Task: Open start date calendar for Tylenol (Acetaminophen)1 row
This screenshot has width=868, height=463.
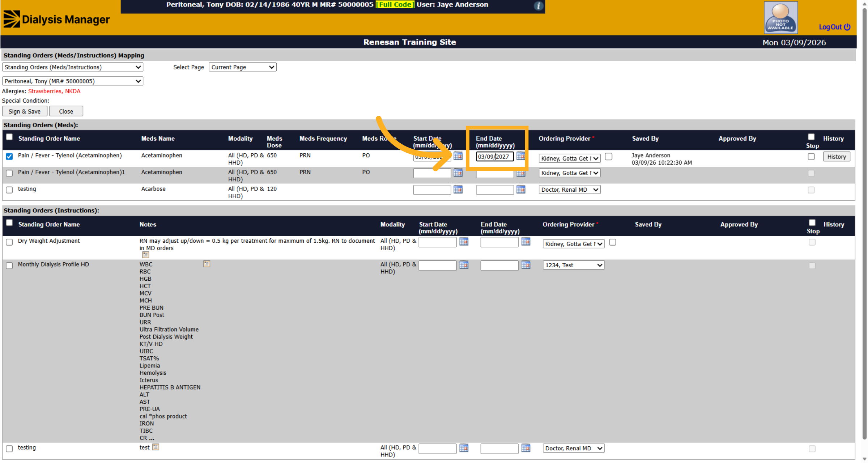Action: tap(458, 173)
